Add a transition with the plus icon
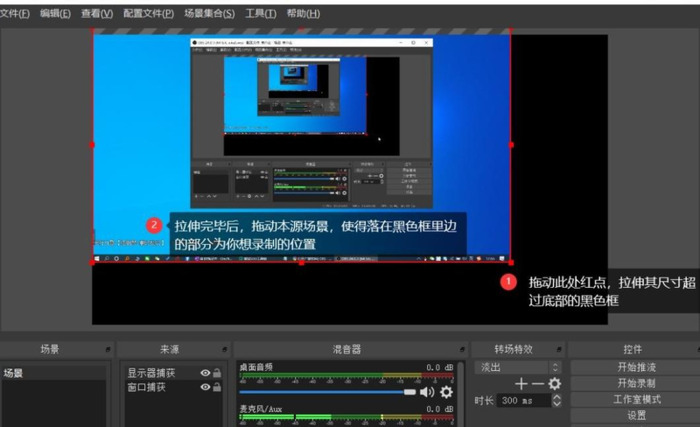 [521, 384]
